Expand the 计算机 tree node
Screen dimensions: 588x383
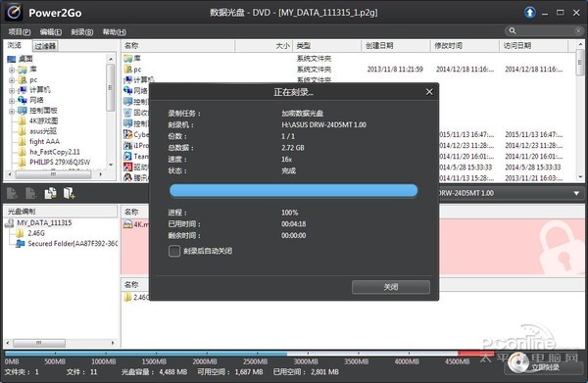[x=11, y=90]
